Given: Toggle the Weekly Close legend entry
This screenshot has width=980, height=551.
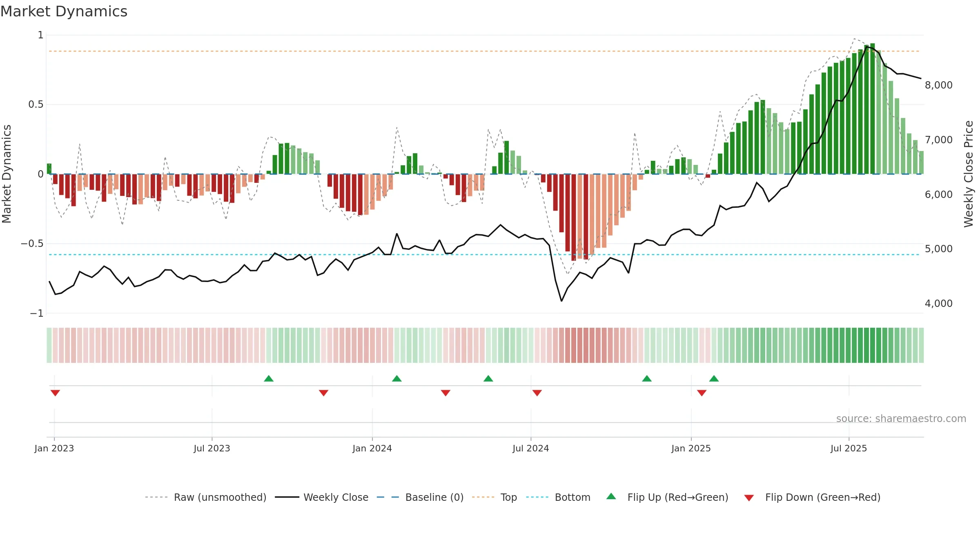Looking at the screenshot, I should pyautogui.click(x=322, y=497).
